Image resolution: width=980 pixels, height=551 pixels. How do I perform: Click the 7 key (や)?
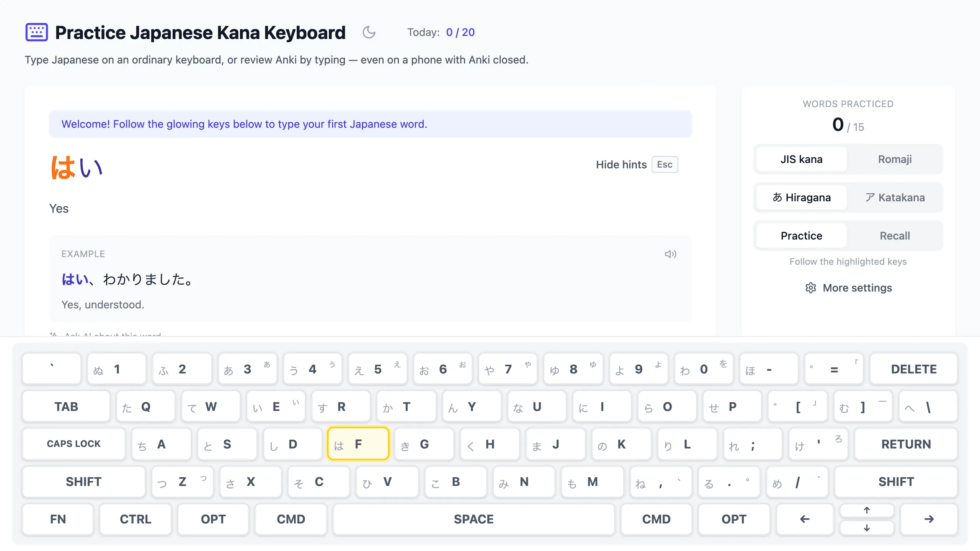coord(508,369)
